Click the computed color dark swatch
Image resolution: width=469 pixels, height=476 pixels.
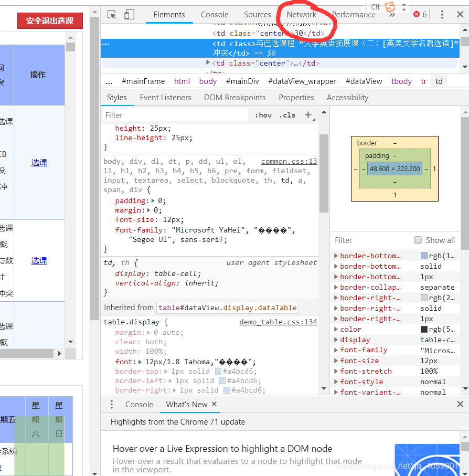tap(424, 330)
